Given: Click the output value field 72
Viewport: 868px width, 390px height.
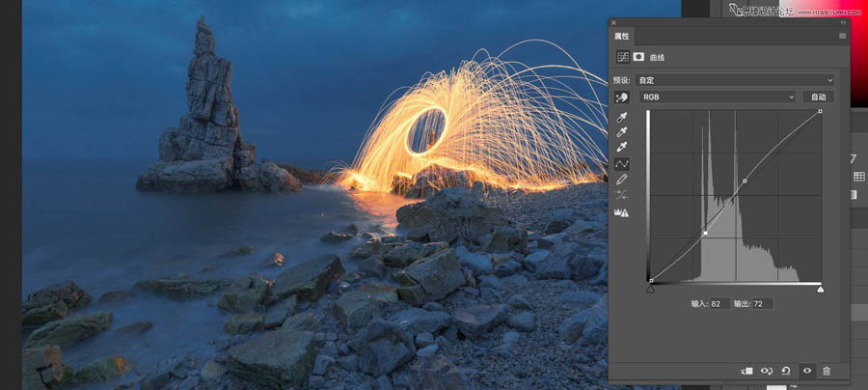Looking at the screenshot, I should 762,303.
